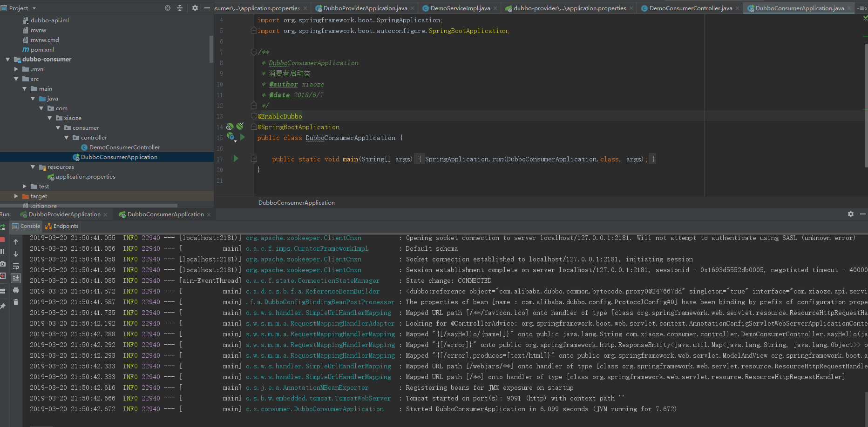
Task: Click the console scroll up arrow icon
Action: (16, 242)
